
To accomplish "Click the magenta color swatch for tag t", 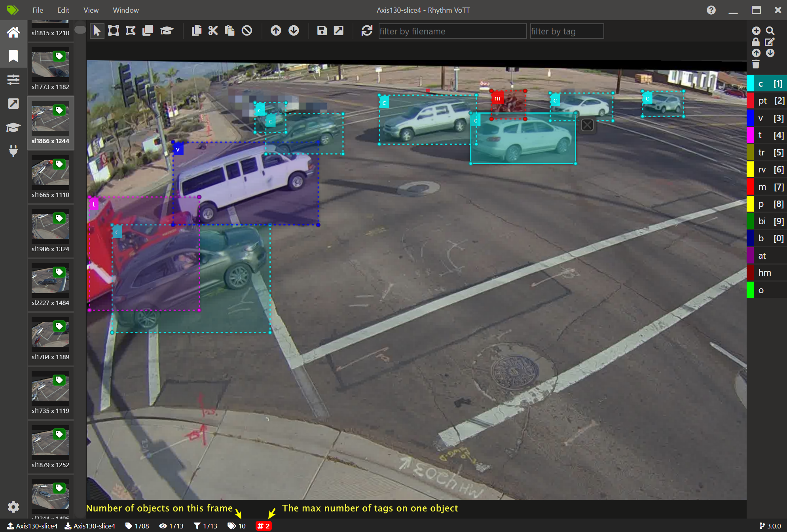I will pyautogui.click(x=750, y=135).
